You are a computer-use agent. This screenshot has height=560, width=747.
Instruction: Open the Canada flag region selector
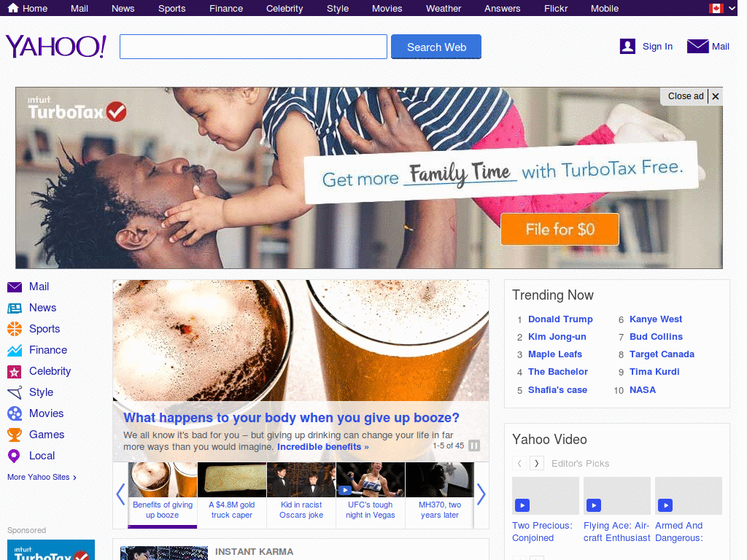(x=716, y=8)
